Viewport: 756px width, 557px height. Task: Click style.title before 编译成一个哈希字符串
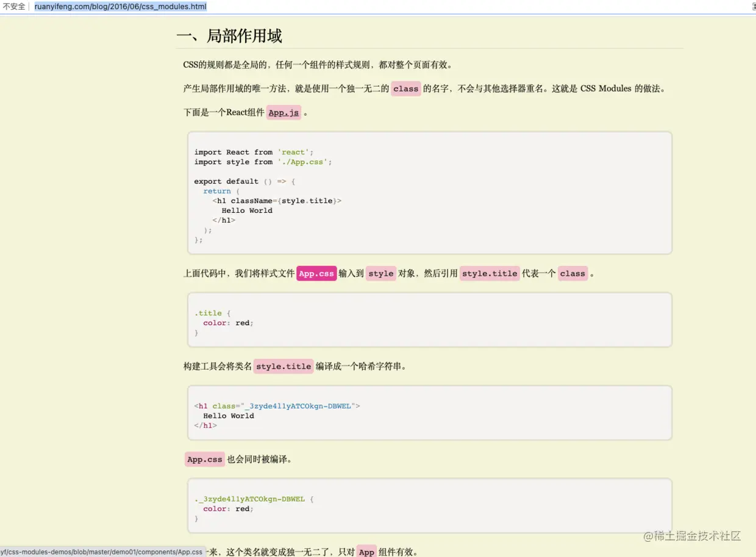click(283, 367)
